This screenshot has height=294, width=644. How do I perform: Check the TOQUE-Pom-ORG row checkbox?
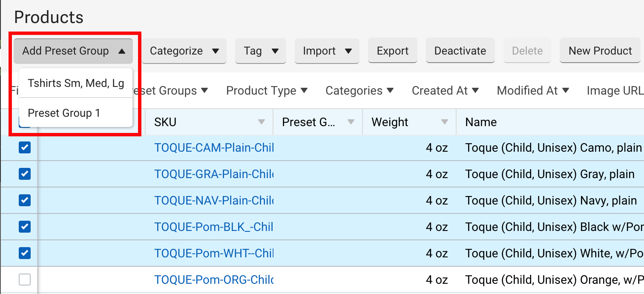pos(25,280)
